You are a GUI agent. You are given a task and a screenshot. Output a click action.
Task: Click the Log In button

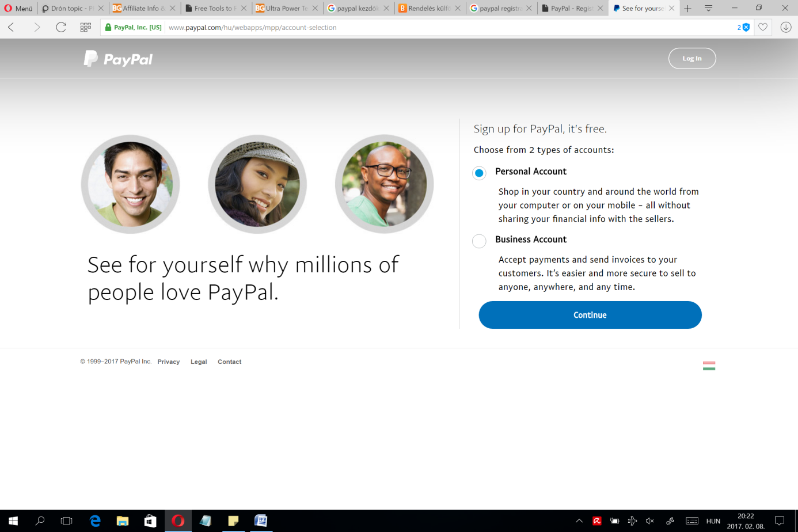pos(692,58)
